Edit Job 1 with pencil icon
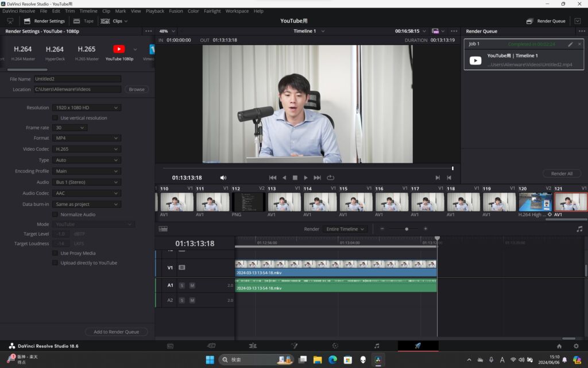Viewport: 588px width, 368px height. tap(570, 44)
